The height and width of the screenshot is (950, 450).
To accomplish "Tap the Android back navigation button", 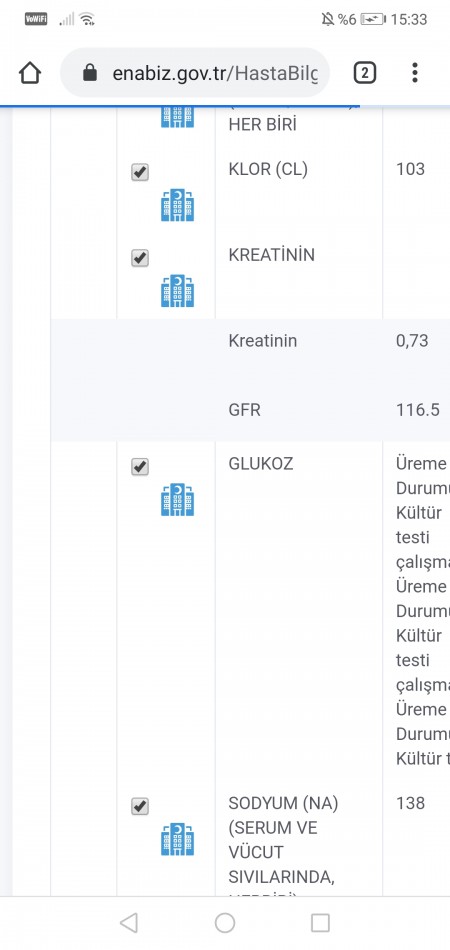I will click(x=128, y=923).
